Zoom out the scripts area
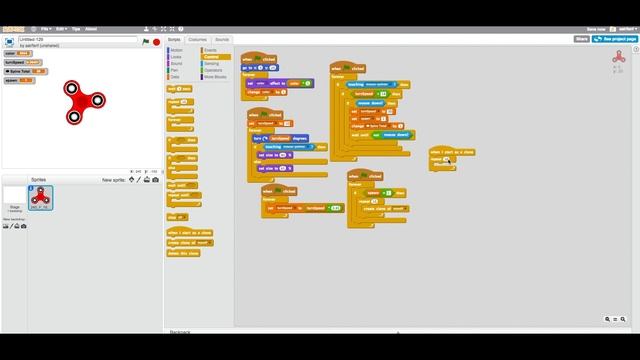640x360 pixels. (x=607, y=319)
